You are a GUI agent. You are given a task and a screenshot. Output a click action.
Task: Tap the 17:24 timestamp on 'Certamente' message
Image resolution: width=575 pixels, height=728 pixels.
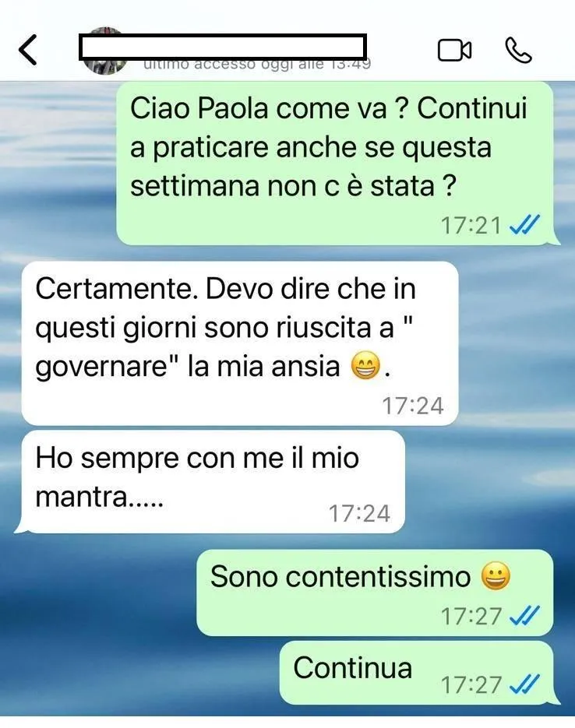click(413, 406)
